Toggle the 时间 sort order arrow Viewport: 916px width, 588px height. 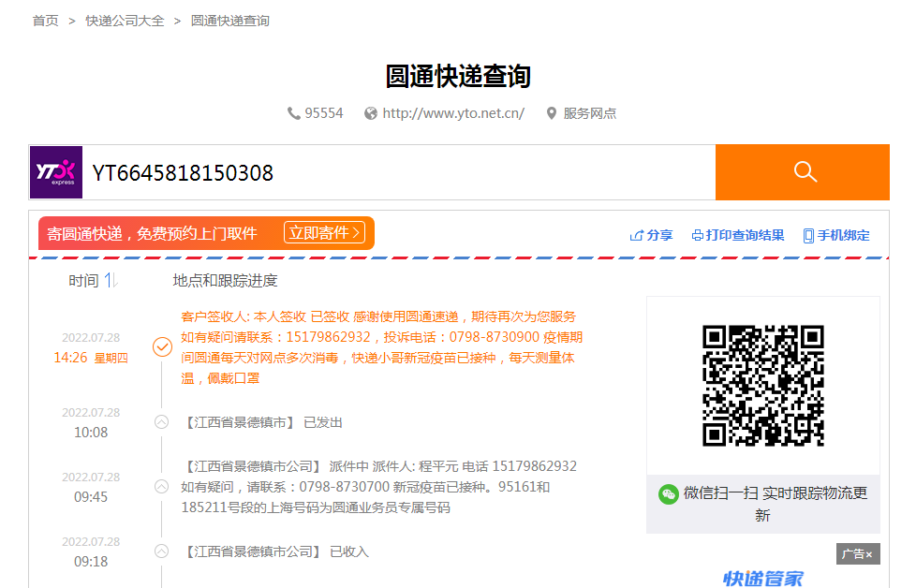tap(111, 280)
